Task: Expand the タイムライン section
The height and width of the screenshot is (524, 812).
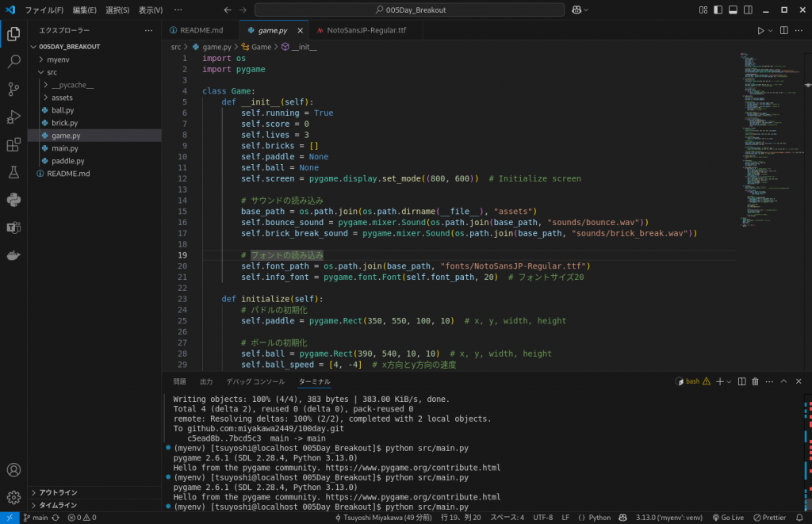Action: click(95, 505)
